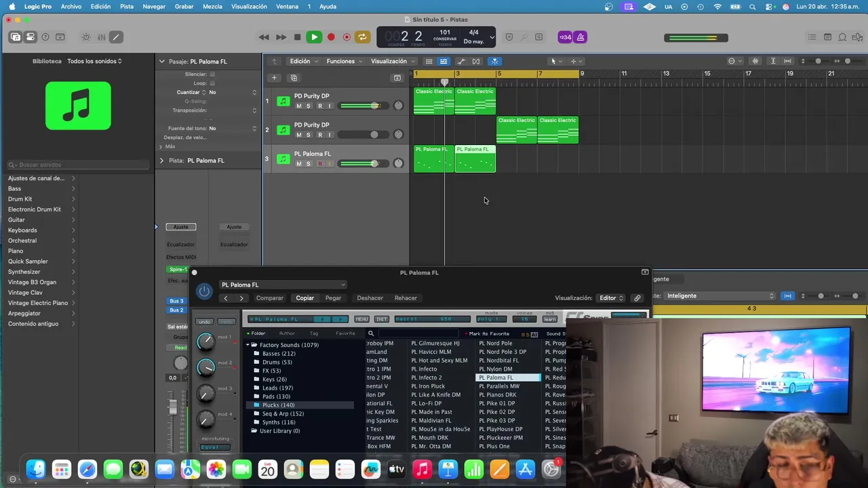This screenshot has height=488, width=868.
Task: Rewind the transport
Action: point(264,37)
